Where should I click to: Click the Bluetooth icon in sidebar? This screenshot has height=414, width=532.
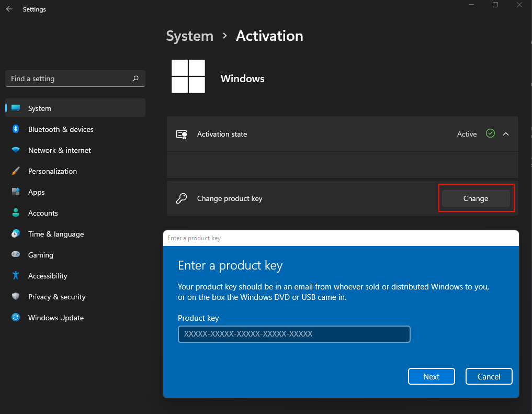(16, 129)
